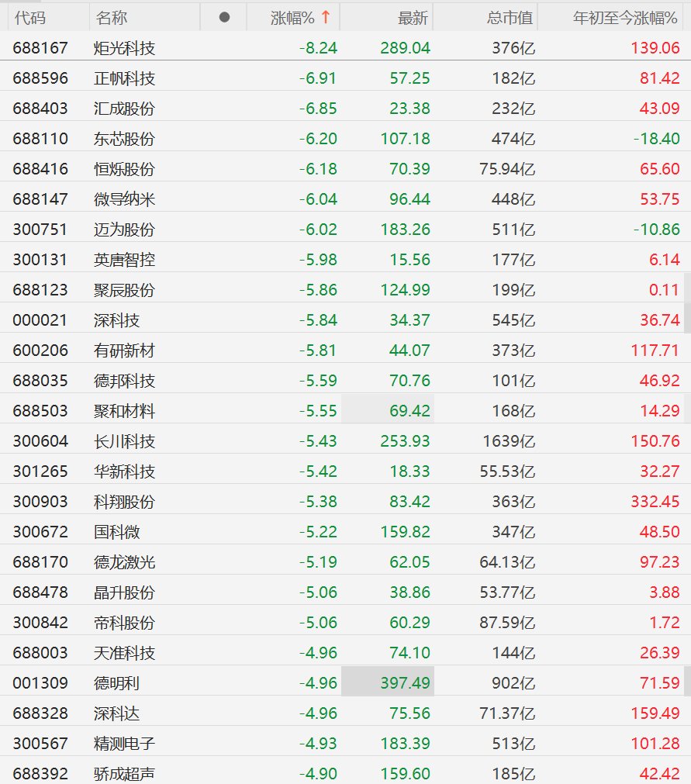Select the 深科技 row
Viewport: 691px width, 784px height.
point(346,320)
